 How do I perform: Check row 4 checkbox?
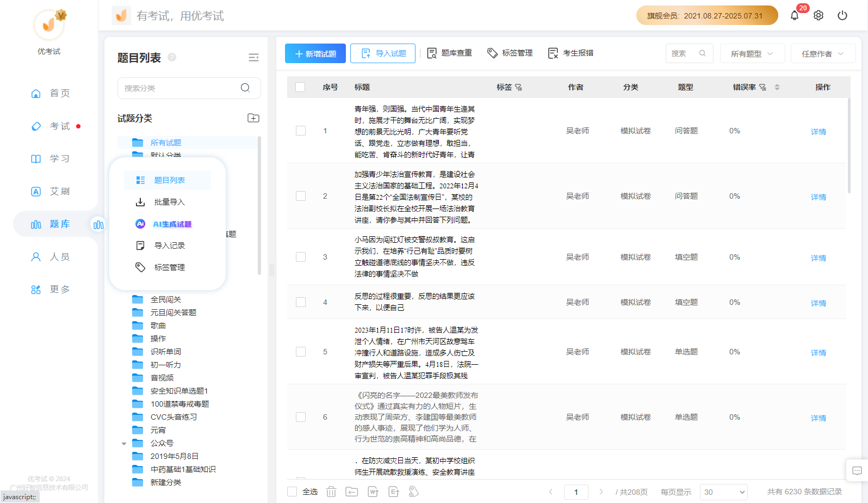301,302
